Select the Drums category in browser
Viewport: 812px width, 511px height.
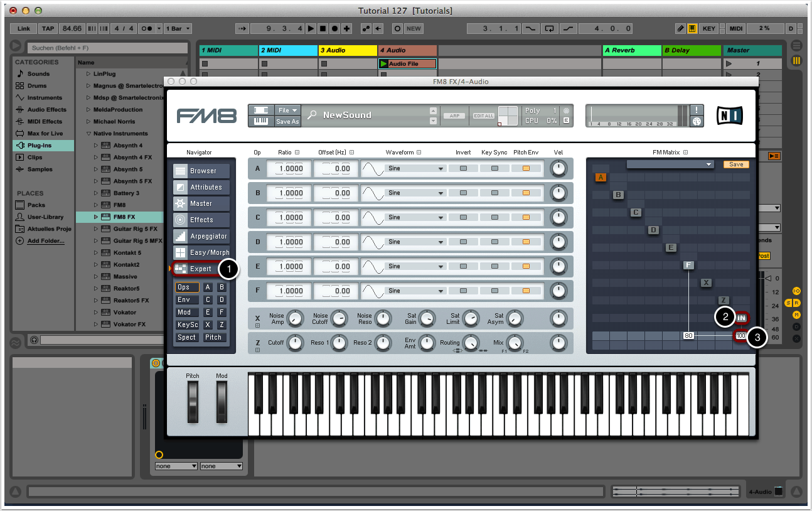point(37,86)
